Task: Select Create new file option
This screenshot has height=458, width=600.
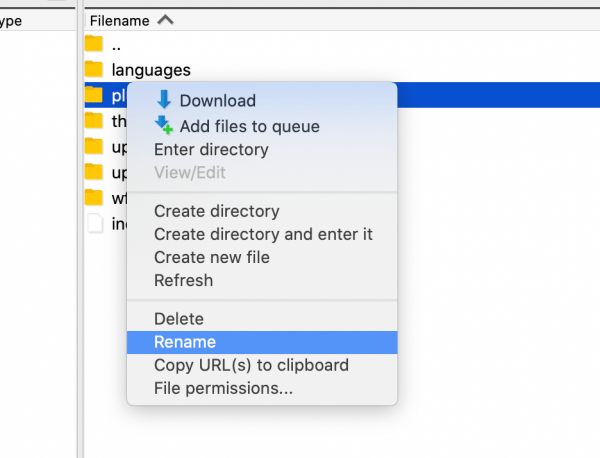Action: pos(262,257)
